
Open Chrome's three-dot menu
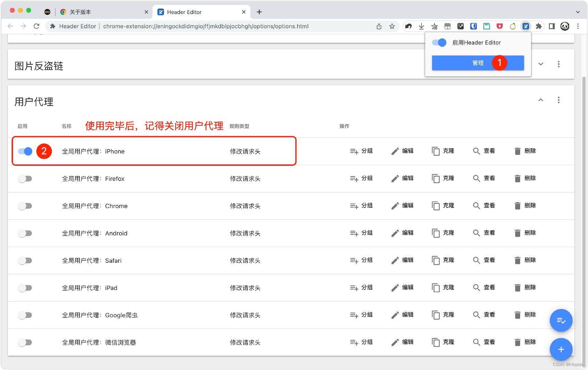click(x=578, y=26)
